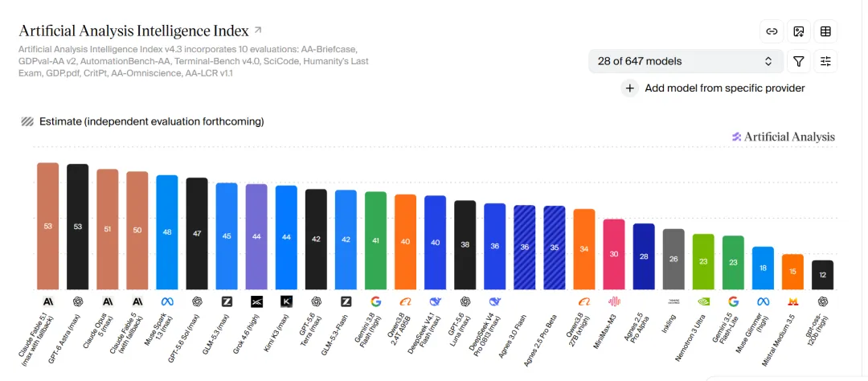Open Artificial Analysis Intelligence Index title link

tap(134, 30)
